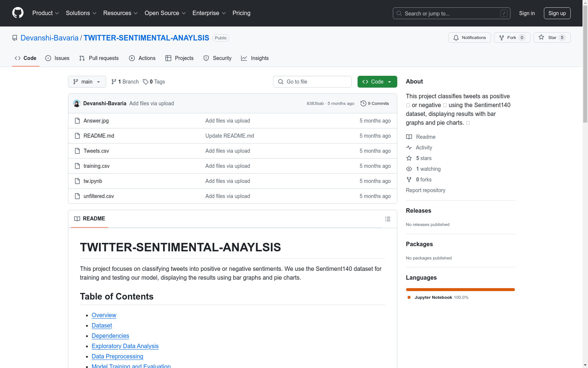Image resolution: width=588 pixels, height=368 pixels.
Task: Click the file icon next to Tweets.csv
Action: (77, 151)
